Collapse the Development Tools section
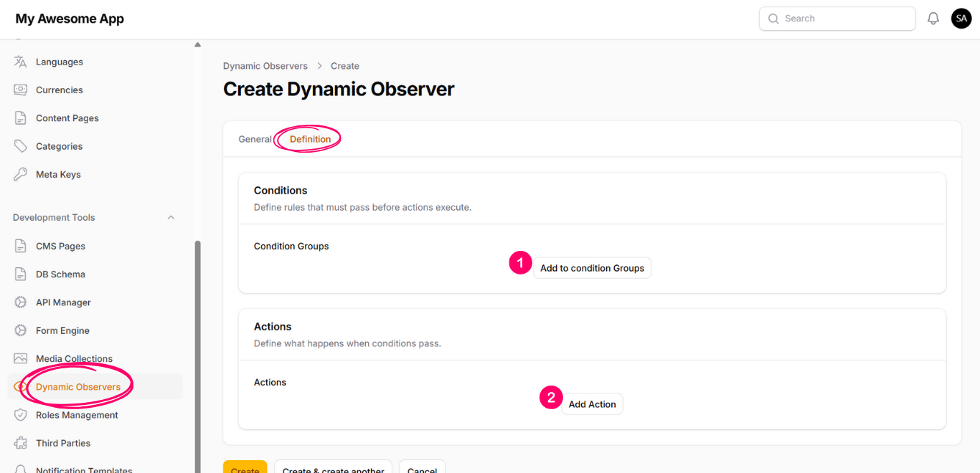The height and width of the screenshot is (473, 980). coord(171,218)
